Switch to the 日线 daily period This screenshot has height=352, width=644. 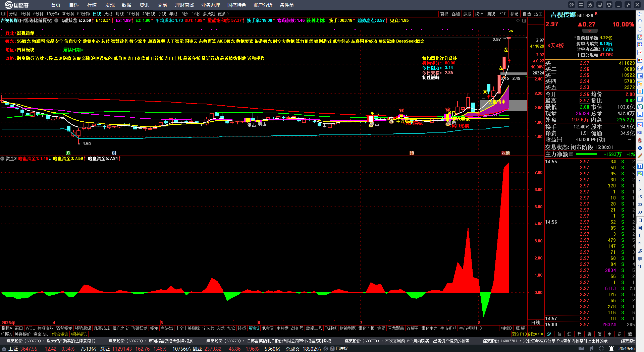pyautogui.click(x=97, y=14)
